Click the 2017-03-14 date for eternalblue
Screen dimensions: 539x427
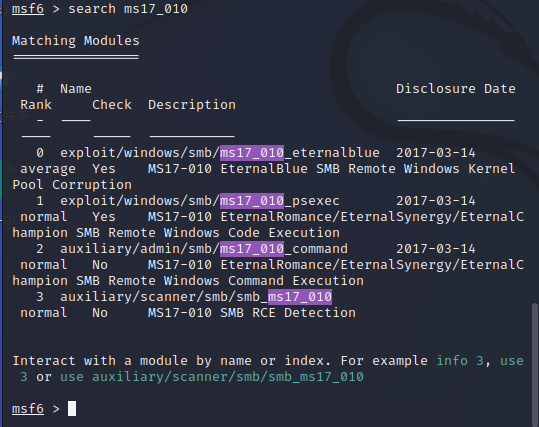pos(436,153)
